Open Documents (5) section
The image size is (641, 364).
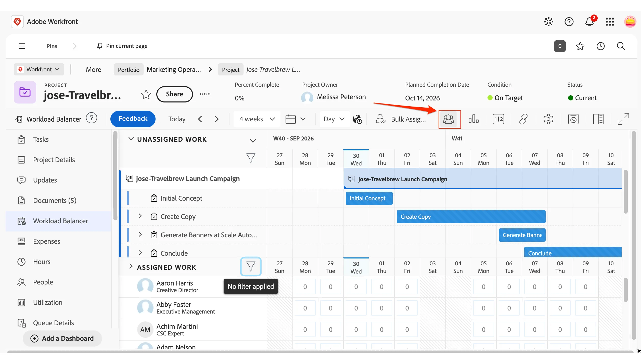pos(55,201)
